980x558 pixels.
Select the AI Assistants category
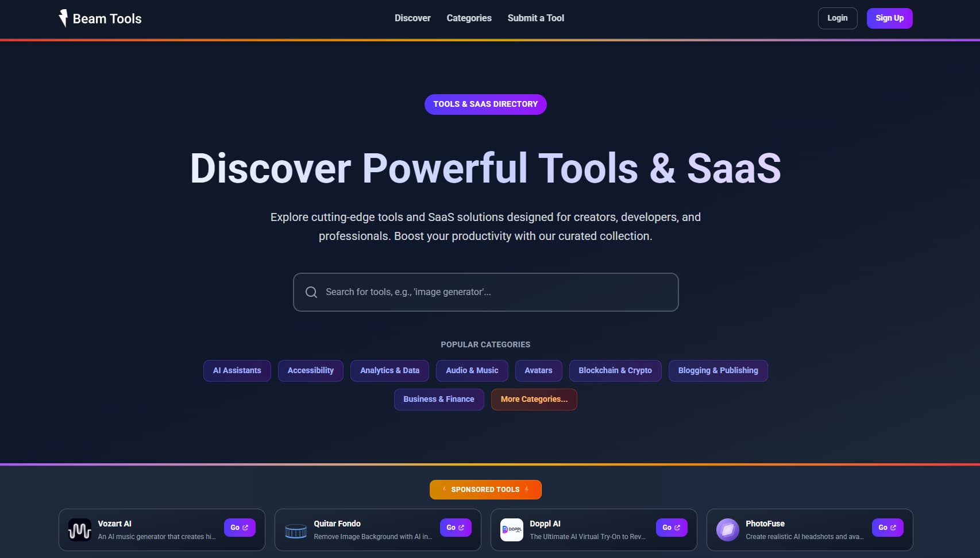pyautogui.click(x=237, y=370)
